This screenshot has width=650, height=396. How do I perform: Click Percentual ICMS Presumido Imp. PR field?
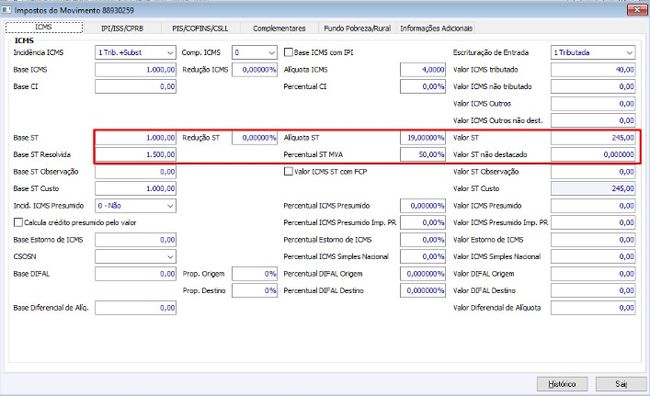423,223
